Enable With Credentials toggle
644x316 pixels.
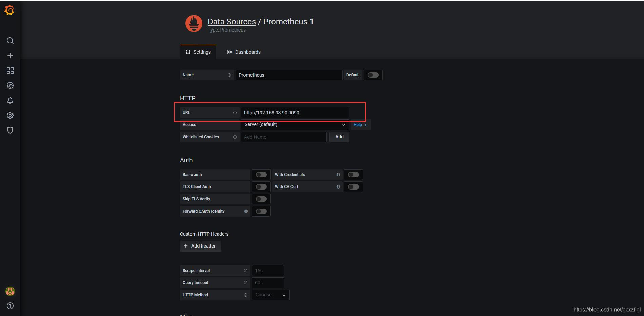[354, 175]
